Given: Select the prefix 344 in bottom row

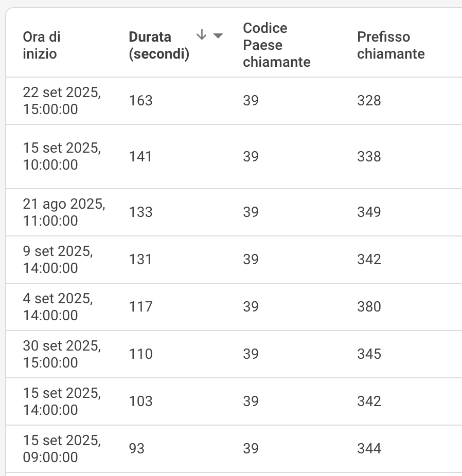Looking at the screenshot, I should pyautogui.click(x=369, y=448).
